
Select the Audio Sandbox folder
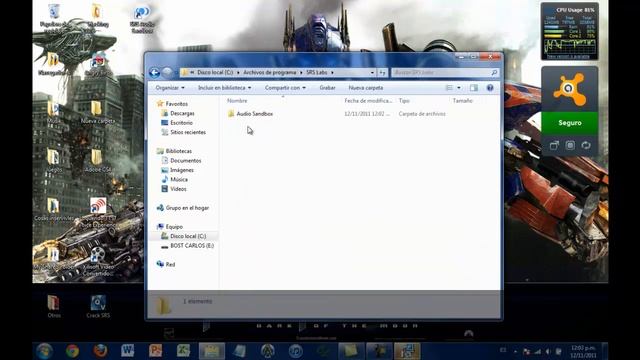pyautogui.click(x=255, y=114)
